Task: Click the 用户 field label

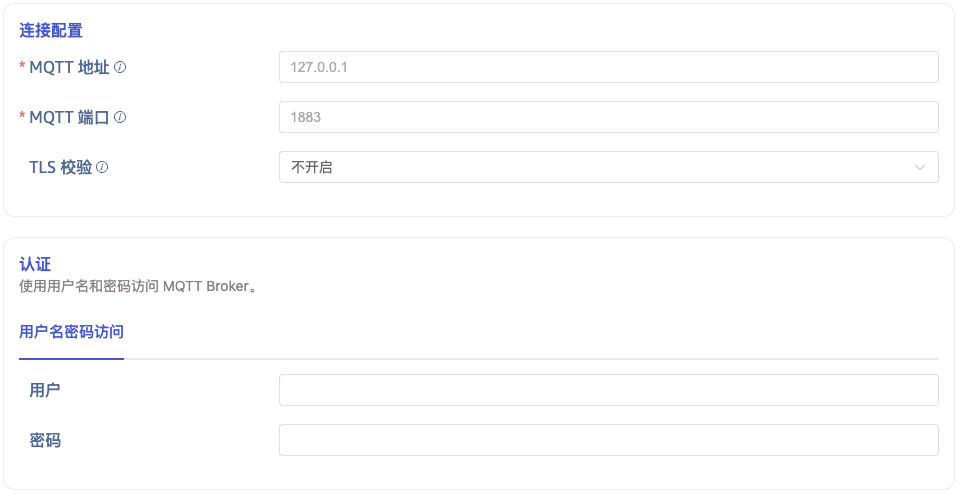Action: click(45, 390)
